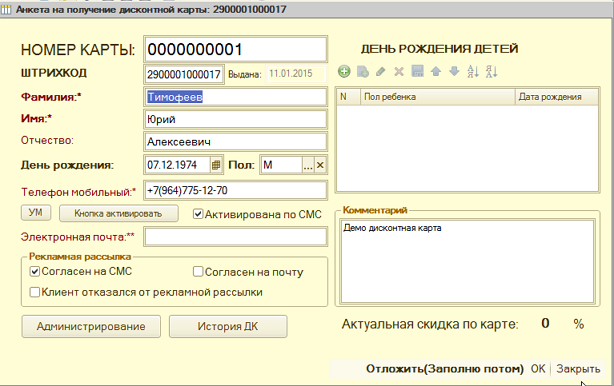This screenshot has width=614, height=386.
Task: Toggle Активирована по СМС checkbox
Action: (198, 214)
